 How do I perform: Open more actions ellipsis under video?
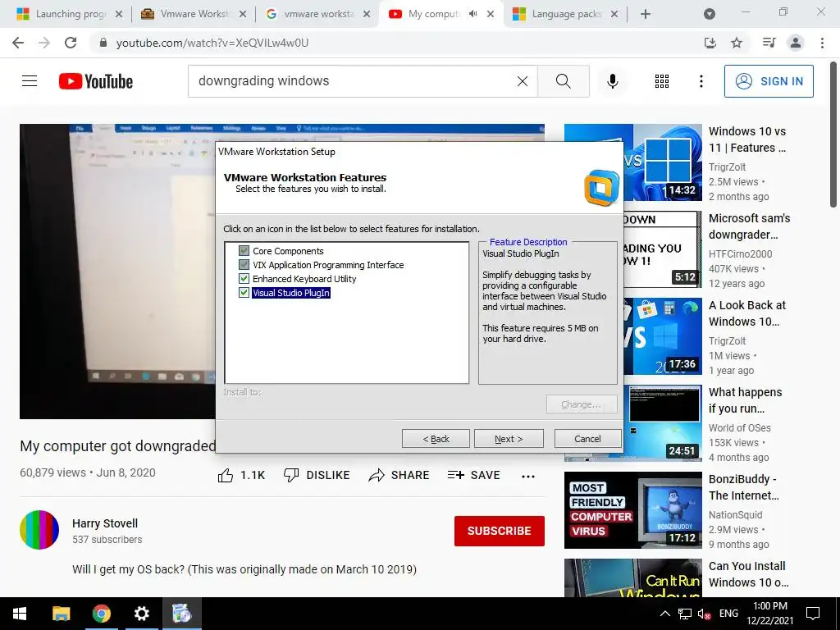click(528, 477)
